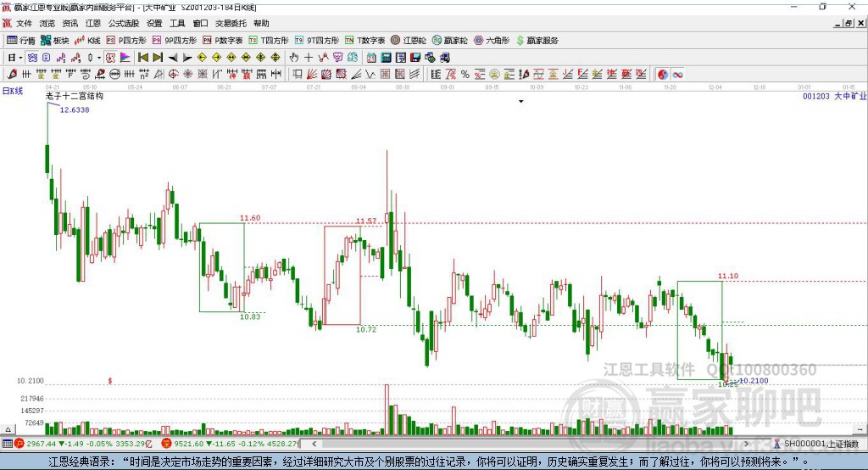Jump to first bar icon
Viewport: 868px width, 470px height.
142,58
